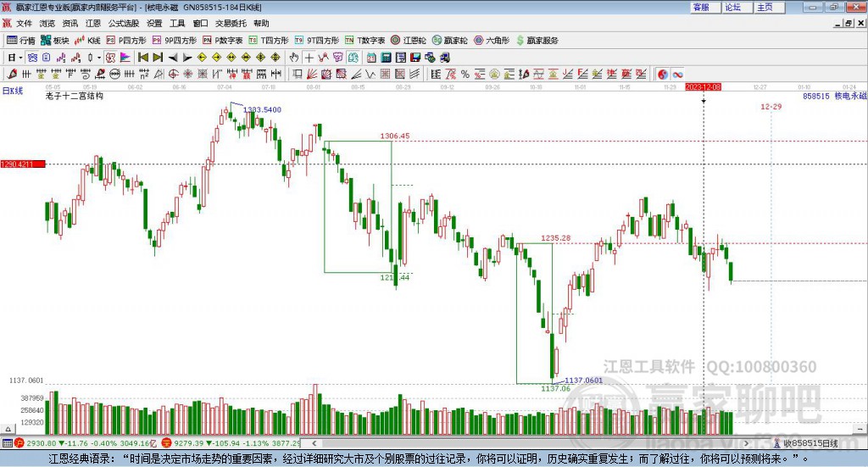Switch to the K线 candlestick chart
The image size is (868, 467).
point(87,41)
